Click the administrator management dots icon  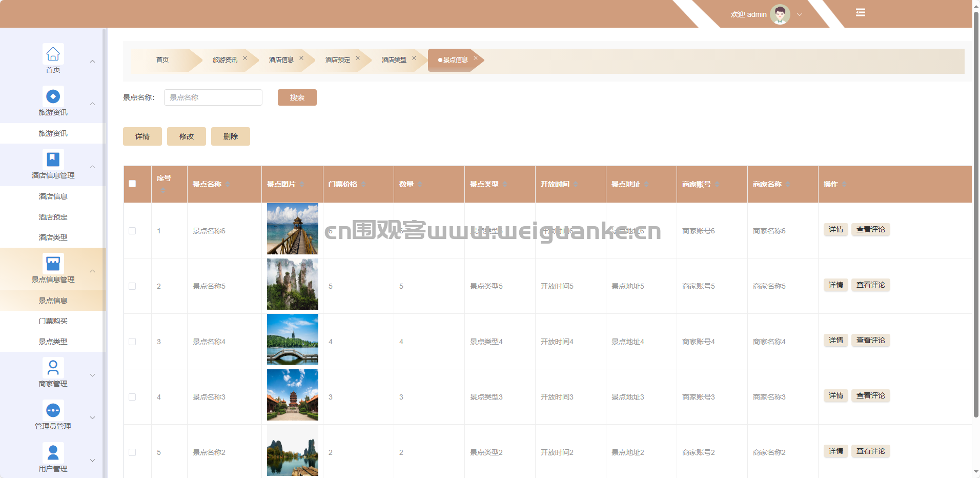[53, 410]
